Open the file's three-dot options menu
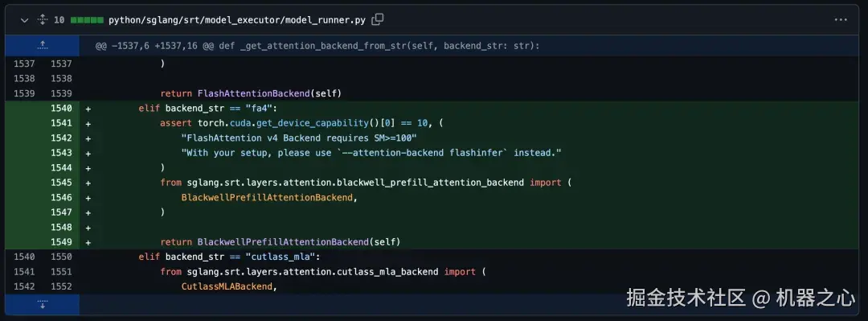The image size is (868, 321). pyautogui.click(x=841, y=20)
